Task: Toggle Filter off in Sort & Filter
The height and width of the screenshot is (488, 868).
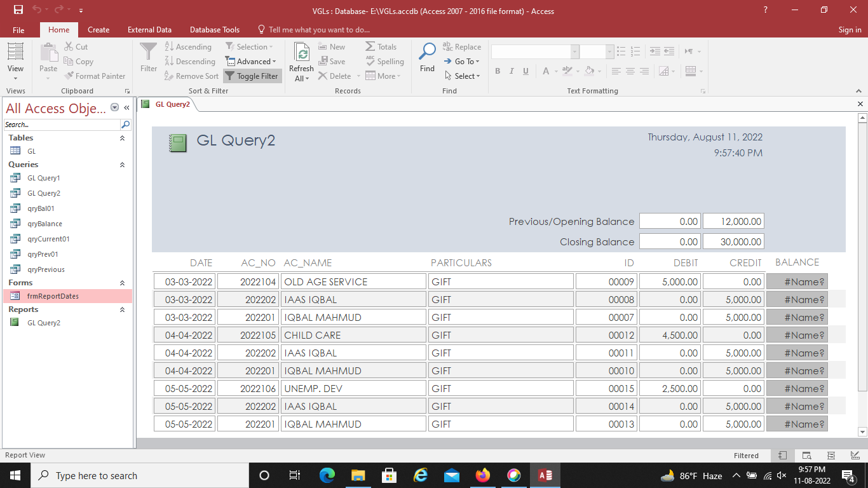Action: click(x=252, y=76)
